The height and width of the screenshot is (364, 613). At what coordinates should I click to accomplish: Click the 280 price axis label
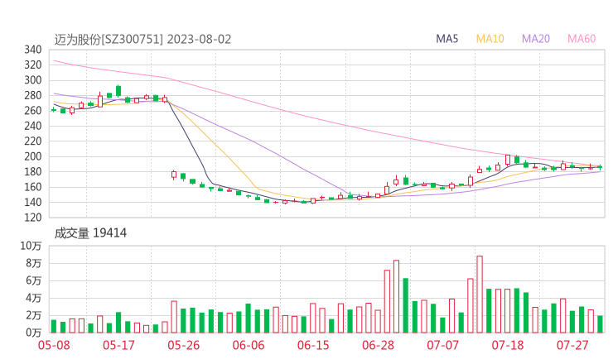33,95
